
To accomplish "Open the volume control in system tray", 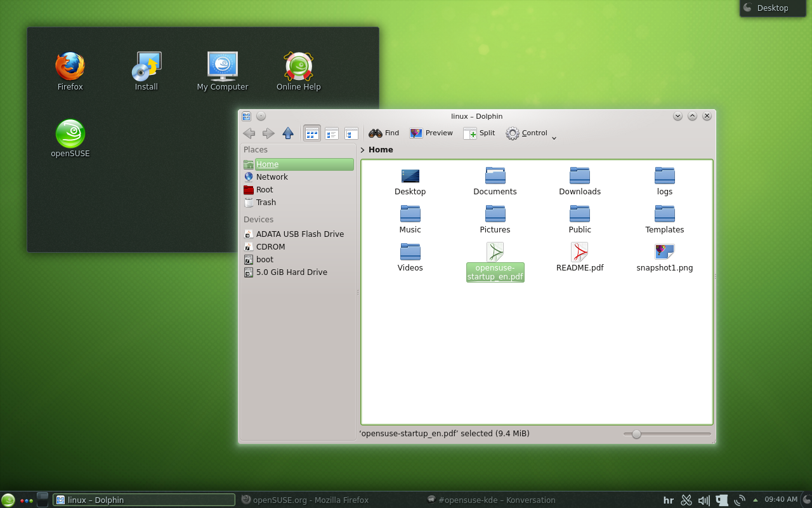I will point(704,500).
